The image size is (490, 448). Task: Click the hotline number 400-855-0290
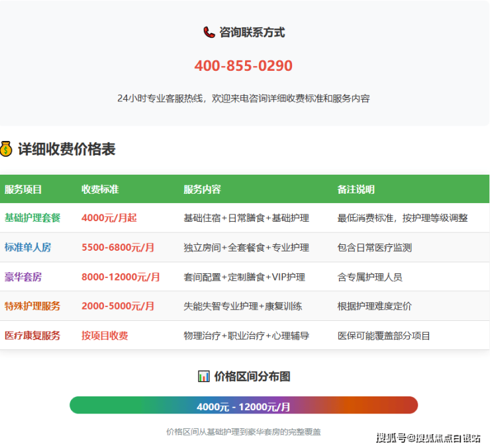click(x=243, y=66)
